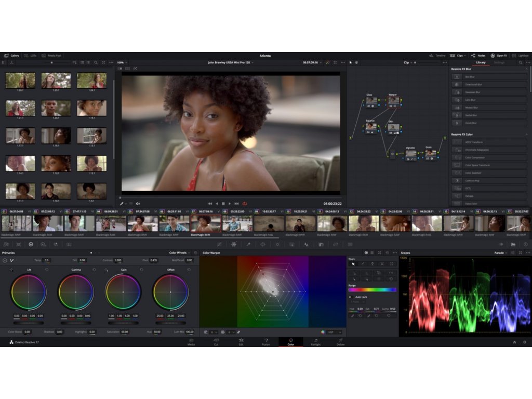The height and width of the screenshot is (399, 532).
Task: Select the Library tab
Action: tap(481, 62)
